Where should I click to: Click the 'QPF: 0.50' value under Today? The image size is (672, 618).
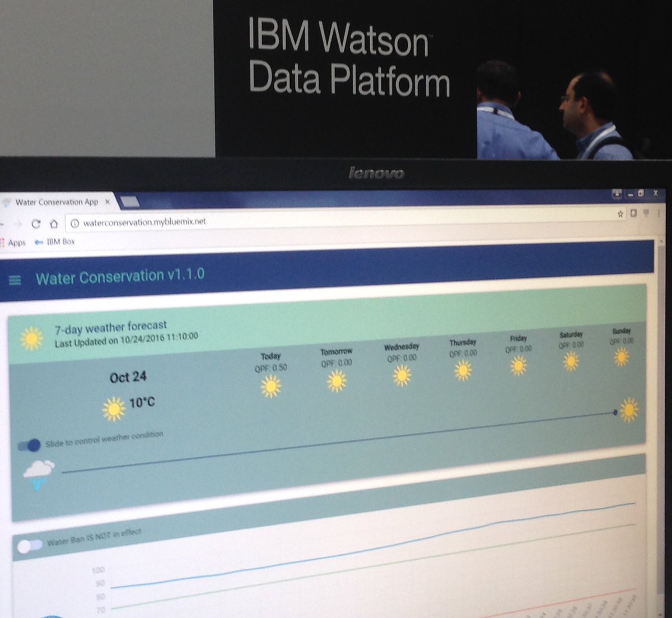pos(271,368)
